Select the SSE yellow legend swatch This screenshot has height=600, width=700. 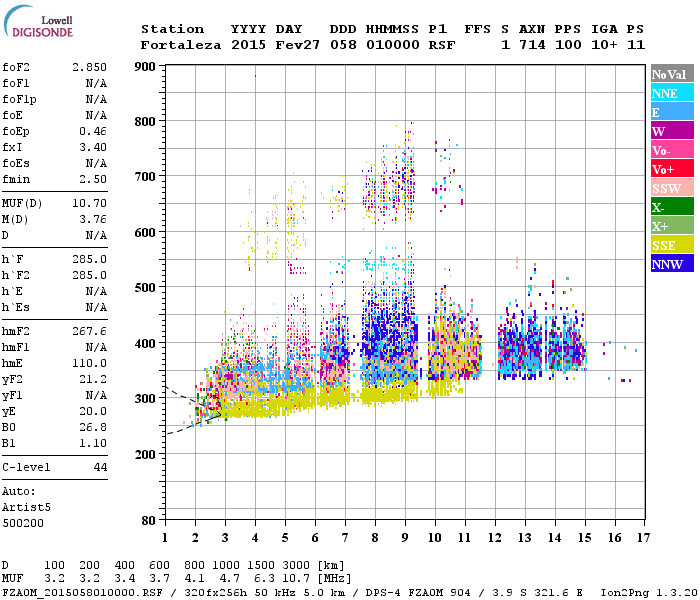click(x=668, y=245)
